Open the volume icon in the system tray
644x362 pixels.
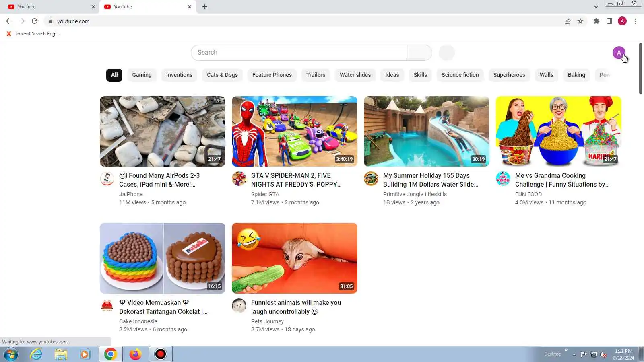(603, 354)
